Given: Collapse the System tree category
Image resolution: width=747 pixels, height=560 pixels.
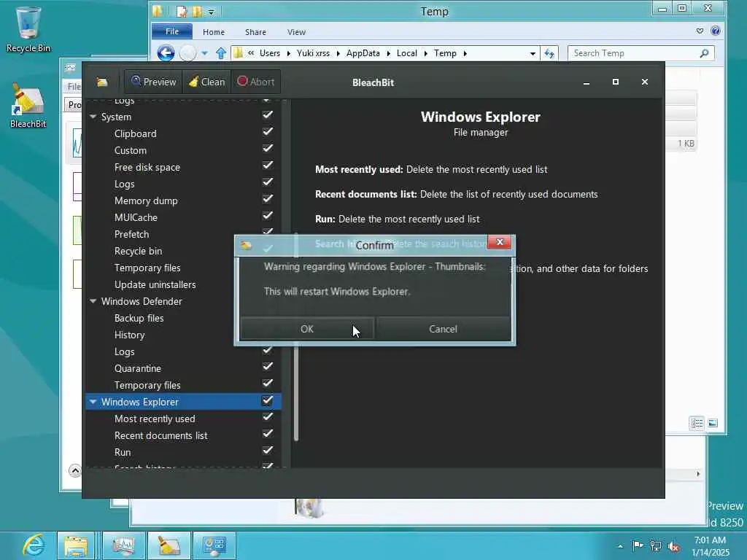Looking at the screenshot, I should 93,117.
